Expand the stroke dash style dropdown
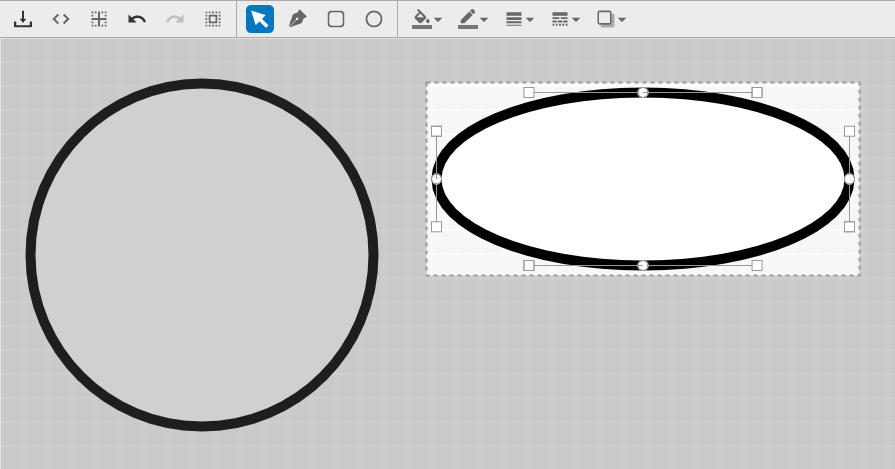The image size is (895, 469). [565, 19]
